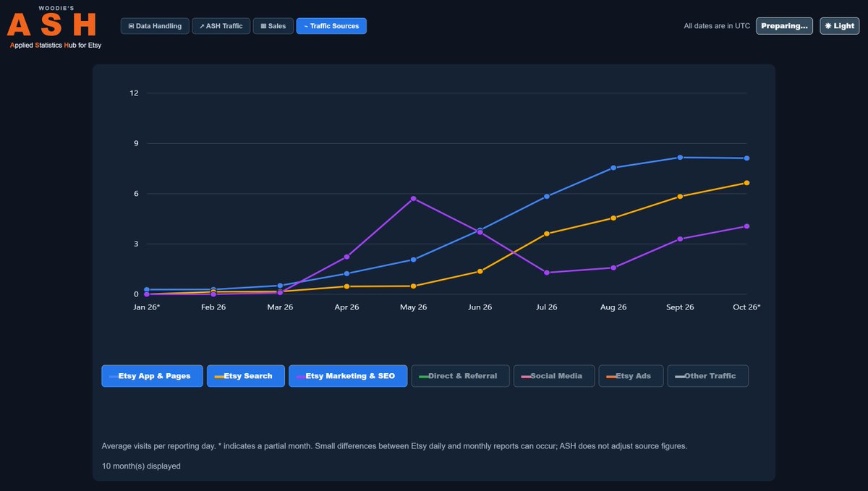Click 'Applied Statistics Hub for Etsy' tagline
This screenshot has height=491, width=868.
(55, 45)
